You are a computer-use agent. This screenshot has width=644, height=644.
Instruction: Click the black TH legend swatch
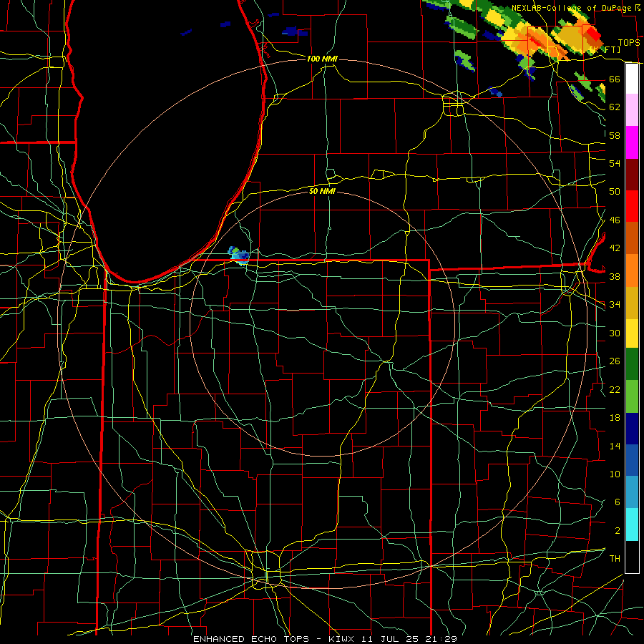[632, 557]
